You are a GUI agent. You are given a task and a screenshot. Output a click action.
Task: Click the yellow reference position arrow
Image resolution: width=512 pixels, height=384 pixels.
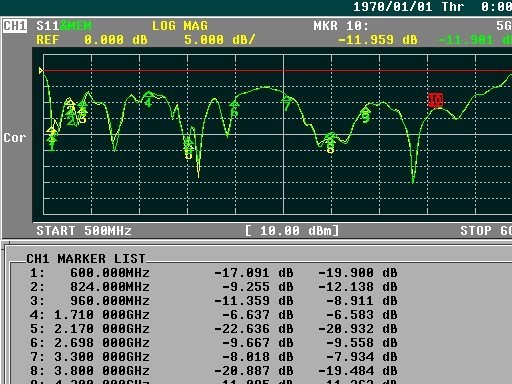(41, 71)
